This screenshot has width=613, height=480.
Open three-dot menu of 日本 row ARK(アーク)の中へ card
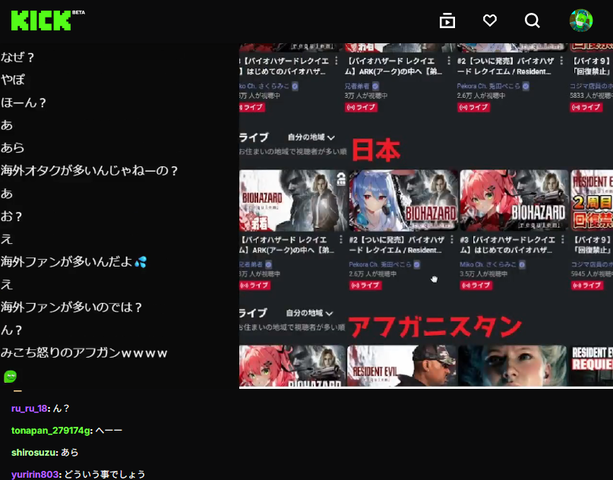click(x=341, y=239)
